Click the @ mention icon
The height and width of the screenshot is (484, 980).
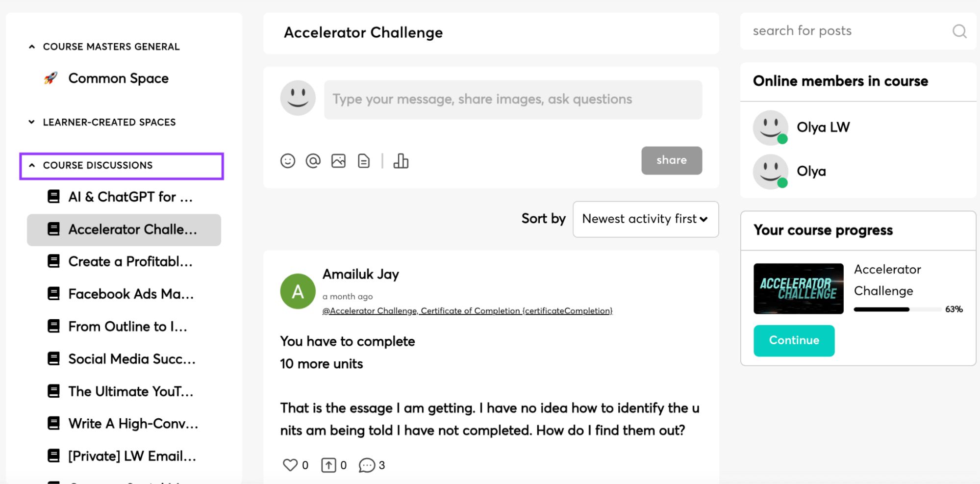[313, 160]
